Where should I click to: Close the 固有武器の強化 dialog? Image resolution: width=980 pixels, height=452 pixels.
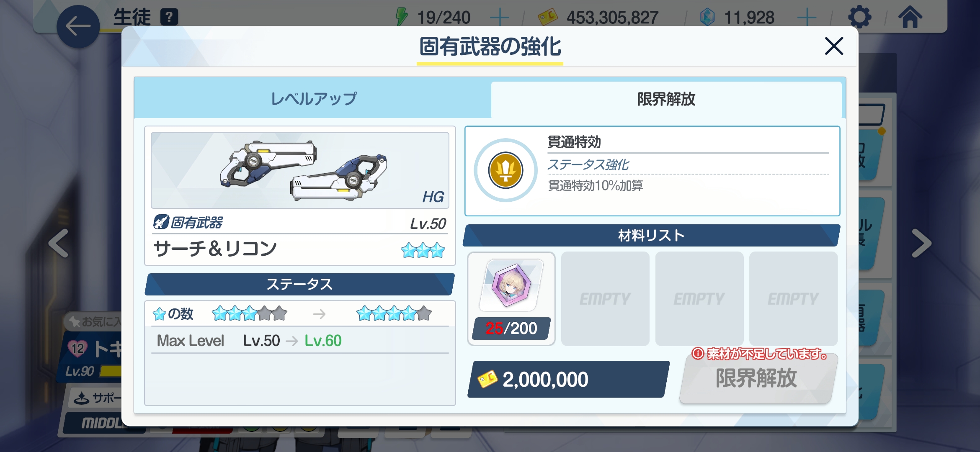pos(834,46)
